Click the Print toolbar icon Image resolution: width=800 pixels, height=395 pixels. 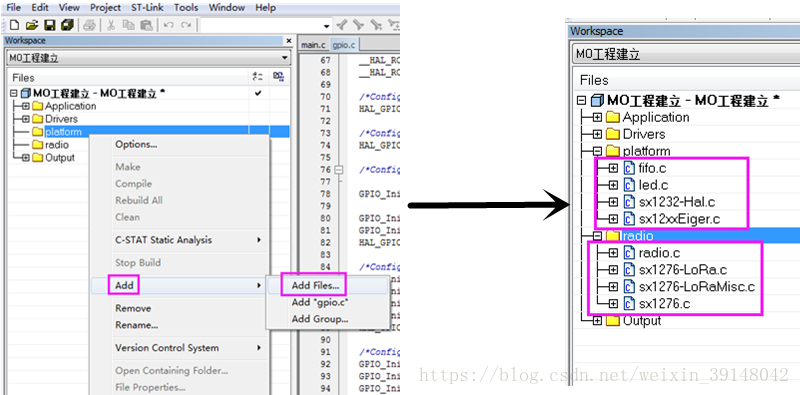[89, 24]
